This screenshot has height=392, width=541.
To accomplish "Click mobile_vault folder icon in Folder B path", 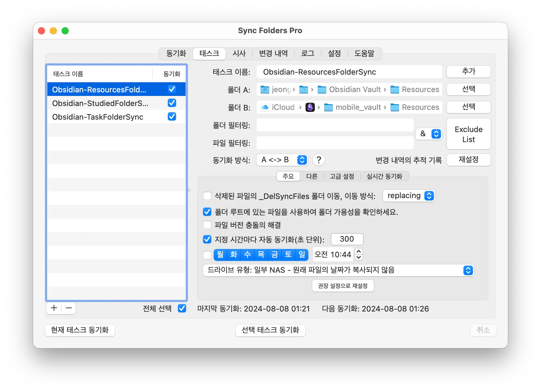I will (x=328, y=107).
